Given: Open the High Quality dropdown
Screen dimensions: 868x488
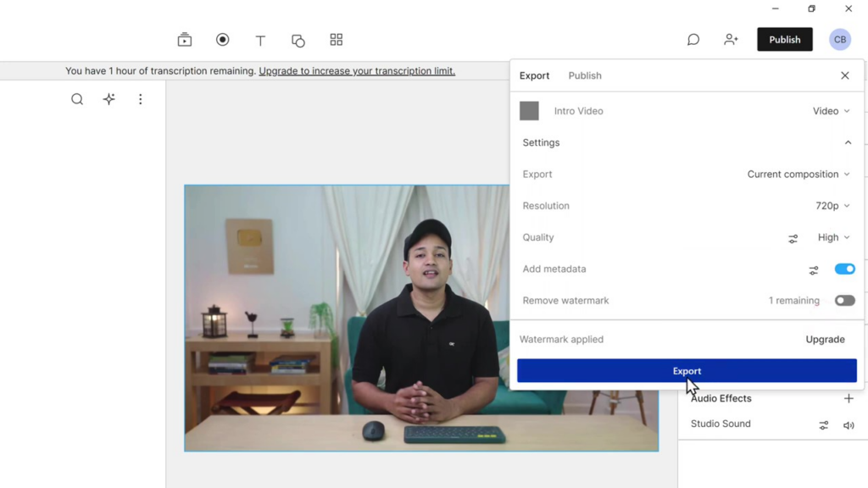Looking at the screenshot, I should (834, 237).
